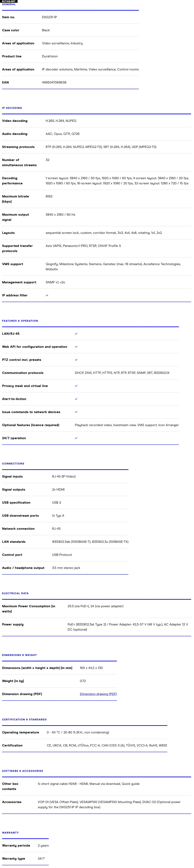Click the WARRANTY section heading
The image size is (194, 868).
click(x=10, y=833)
